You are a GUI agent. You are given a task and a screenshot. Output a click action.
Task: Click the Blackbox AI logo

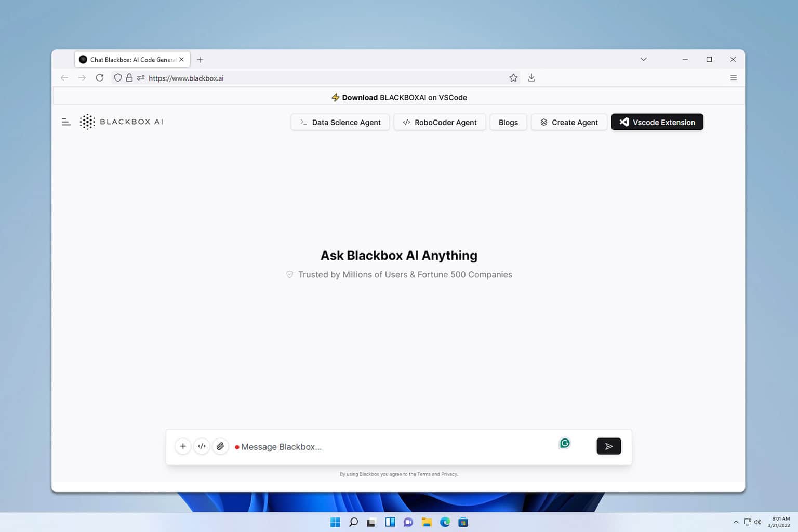pos(121,122)
